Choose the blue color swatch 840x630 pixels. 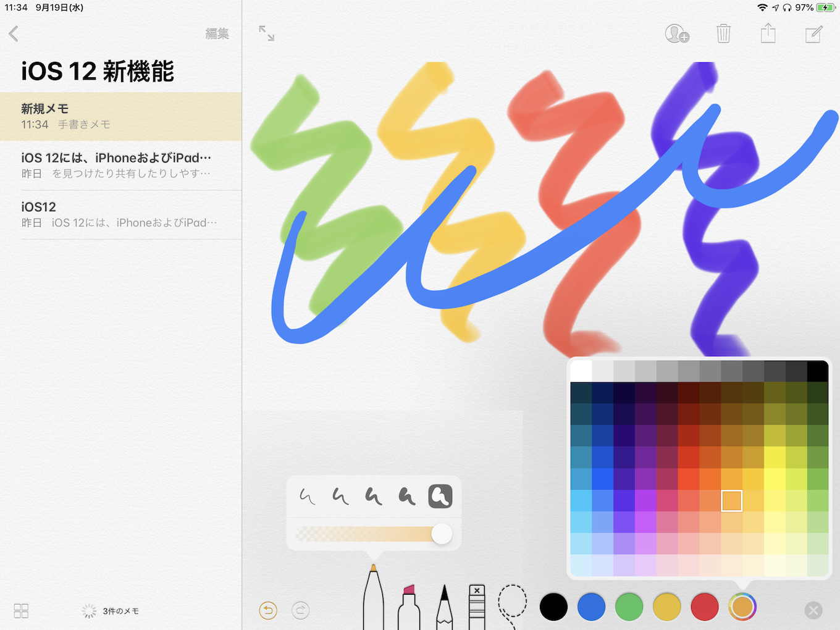591,607
